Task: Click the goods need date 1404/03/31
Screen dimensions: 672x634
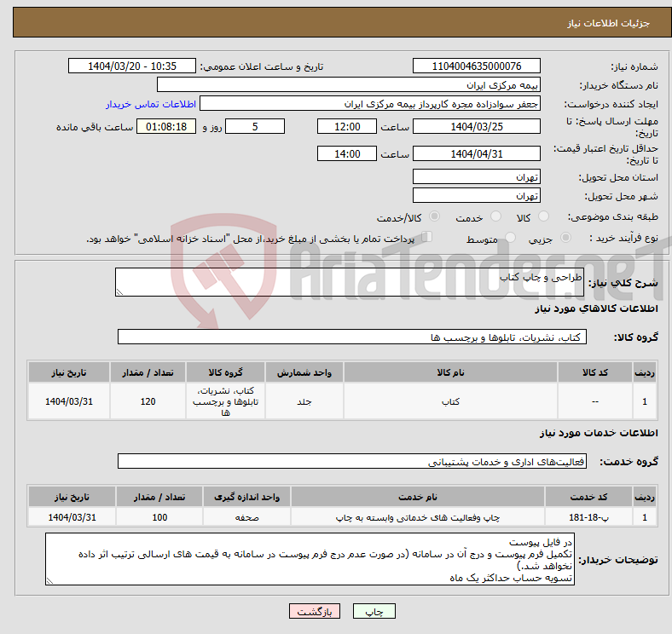Action: pyautogui.click(x=69, y=401)
